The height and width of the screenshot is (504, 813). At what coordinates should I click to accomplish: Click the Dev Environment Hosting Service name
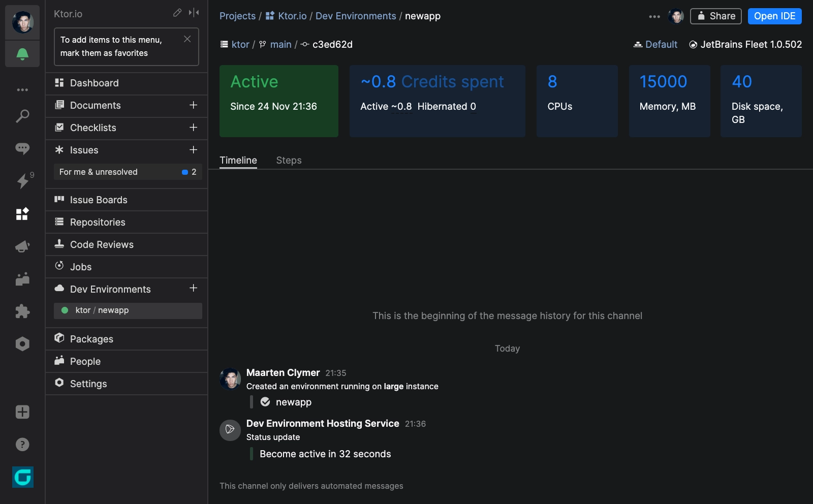323,424
